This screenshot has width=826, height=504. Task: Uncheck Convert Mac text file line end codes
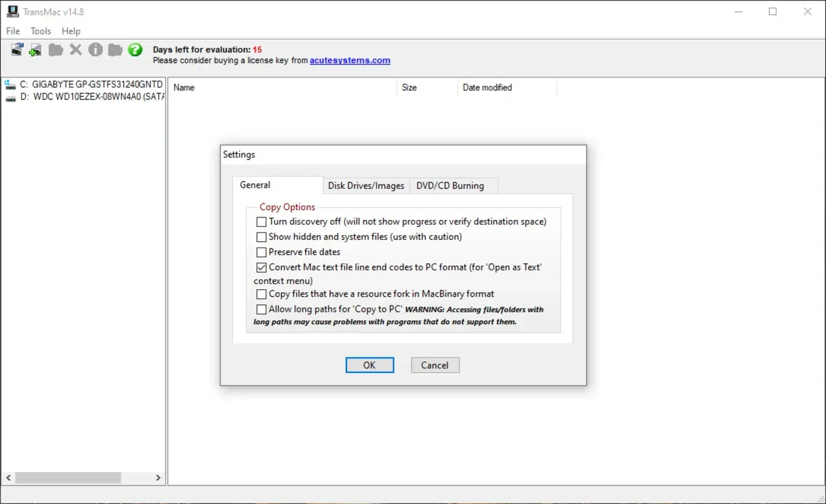tap(261, 267)
